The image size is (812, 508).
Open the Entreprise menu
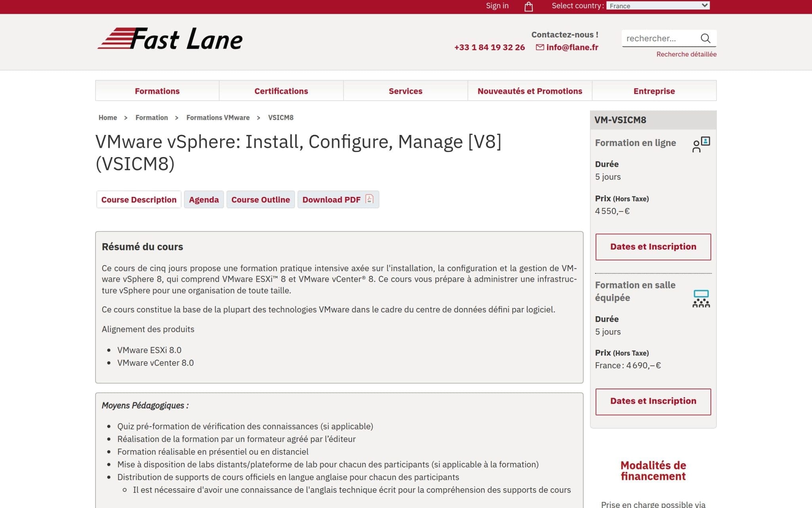pos(654,91)
